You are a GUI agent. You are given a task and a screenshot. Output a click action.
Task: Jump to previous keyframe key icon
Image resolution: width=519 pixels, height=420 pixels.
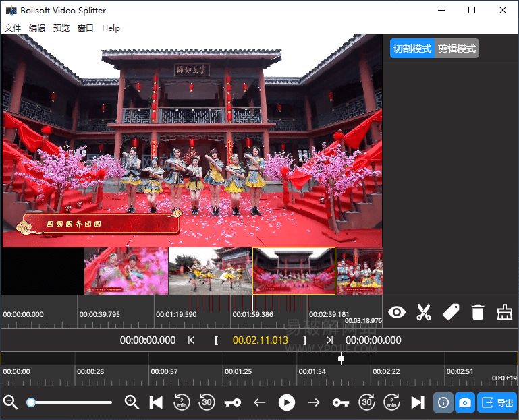[233, 402]
